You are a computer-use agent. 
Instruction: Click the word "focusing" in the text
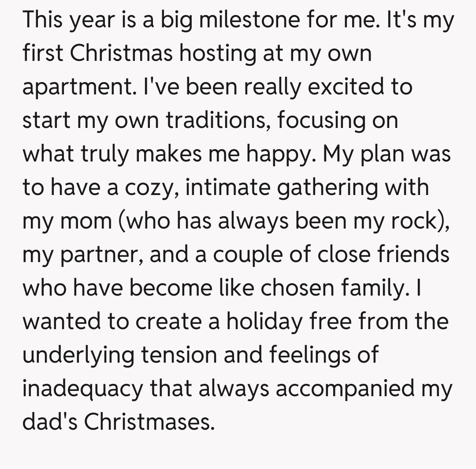(x=321, y=120)
